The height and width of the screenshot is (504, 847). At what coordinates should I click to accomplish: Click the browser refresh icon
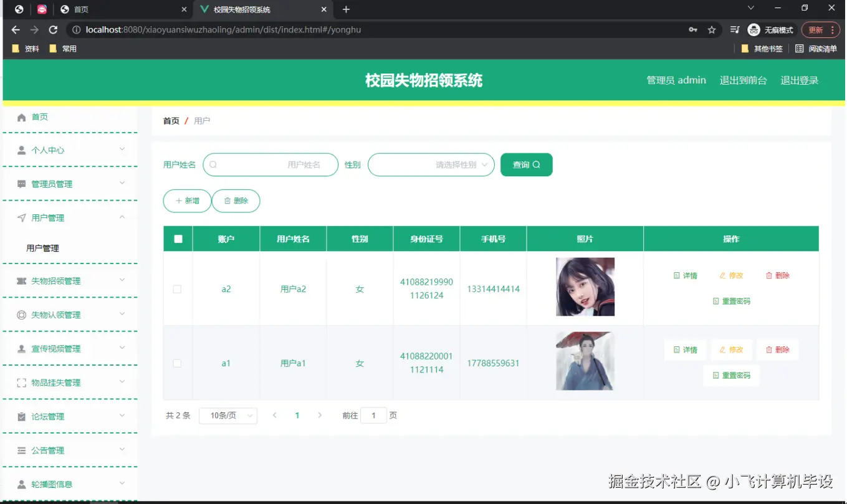(x=53, y=29)
